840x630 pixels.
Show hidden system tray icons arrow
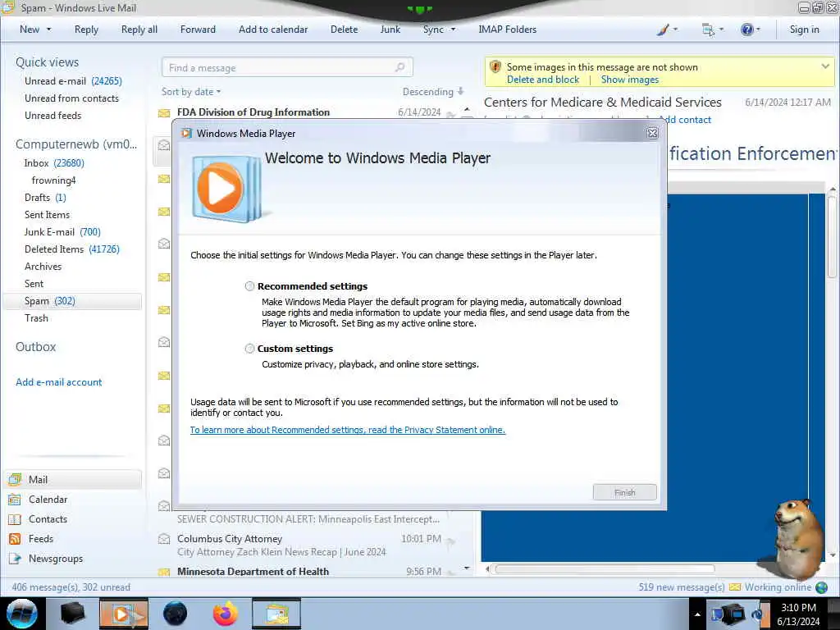[697, 614]
